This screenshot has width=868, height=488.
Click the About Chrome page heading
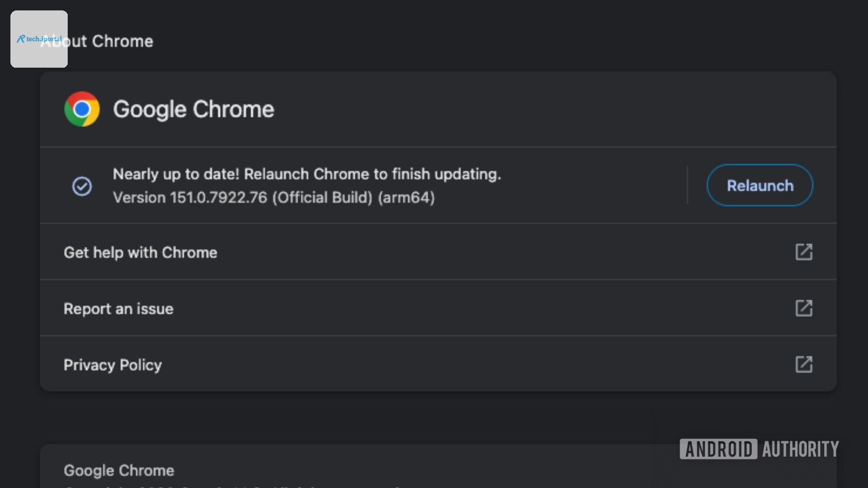[x=97, y=41]
